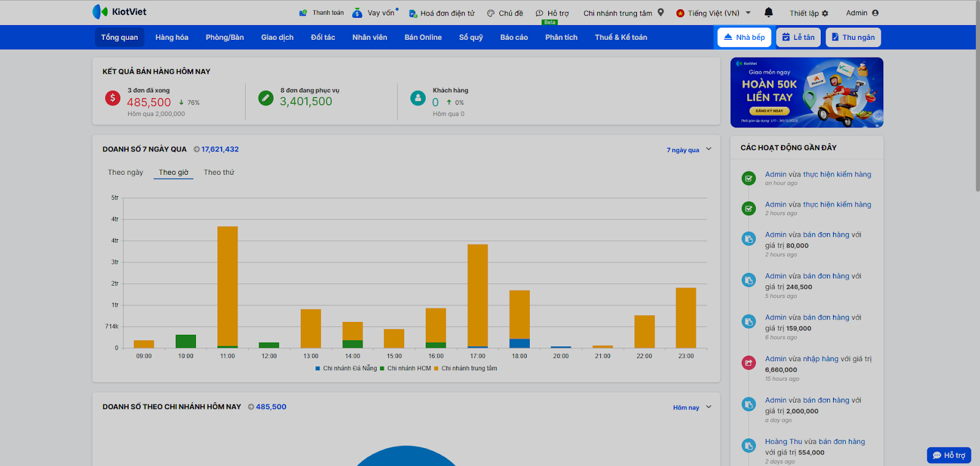Click the Nhà bếp kitchen button
980x466 pixels.
744,37
